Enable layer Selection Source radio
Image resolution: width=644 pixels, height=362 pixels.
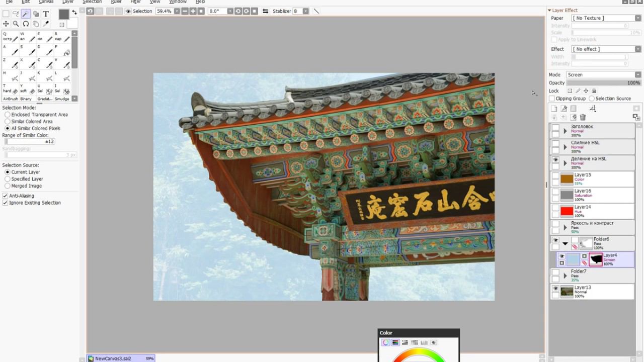point(592,99)
